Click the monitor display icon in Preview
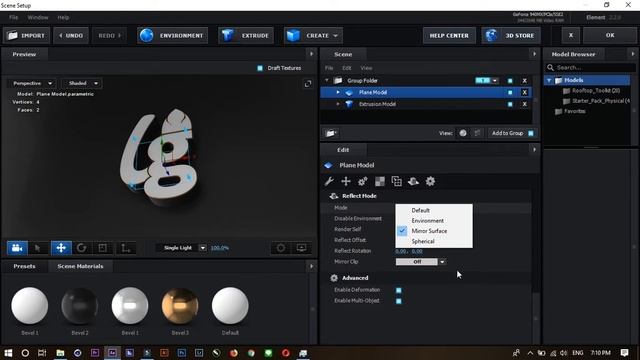The height and width of the screenshot is (360, 640). (301, 248)
